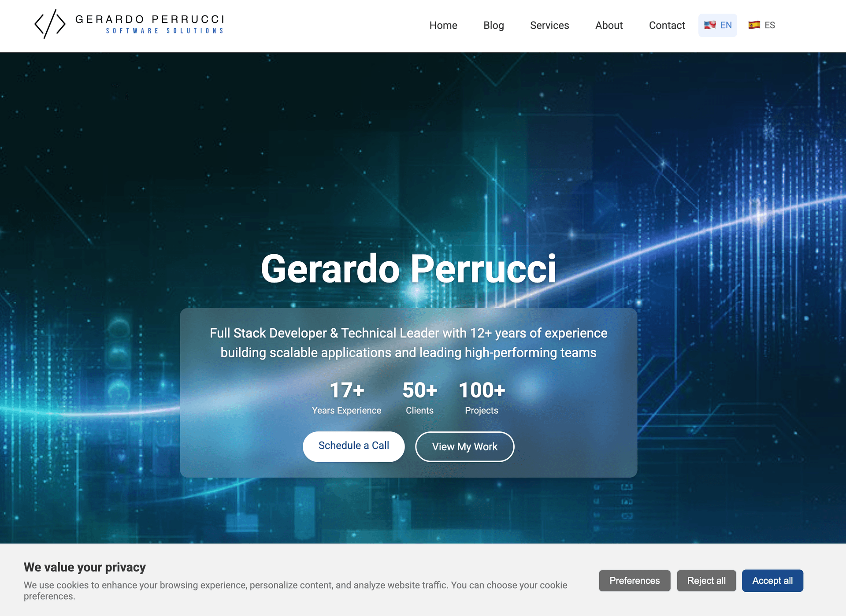Click the 100+ Projects stat
This screenshot has height=616, width=846.
click(x=482, y=397)
